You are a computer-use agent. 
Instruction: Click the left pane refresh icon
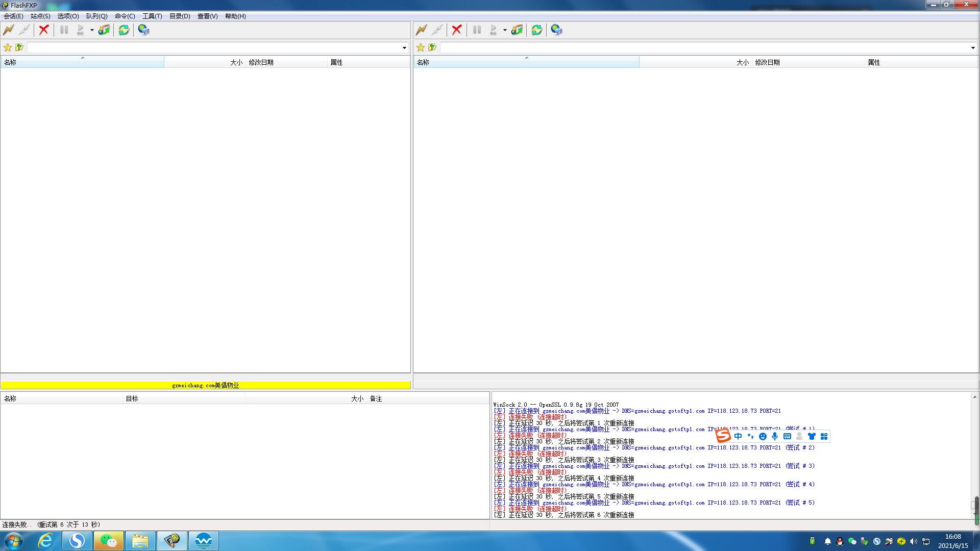[x=124, y=30]
